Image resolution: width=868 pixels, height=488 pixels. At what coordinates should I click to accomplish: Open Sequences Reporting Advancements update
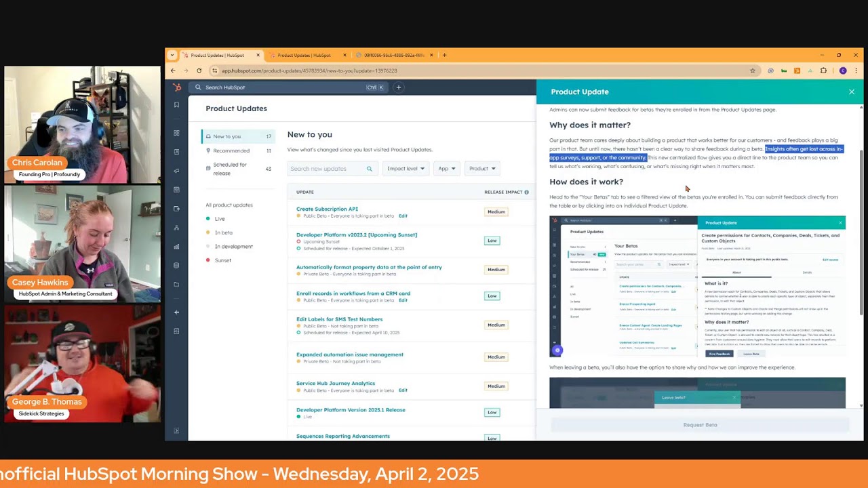tap(343, 436)
